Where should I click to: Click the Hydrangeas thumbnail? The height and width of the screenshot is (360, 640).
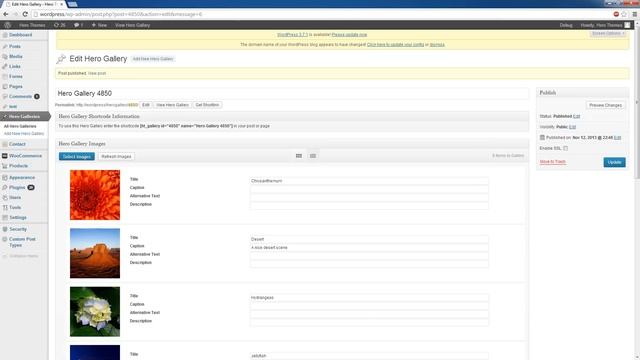[x=95, y=312]
